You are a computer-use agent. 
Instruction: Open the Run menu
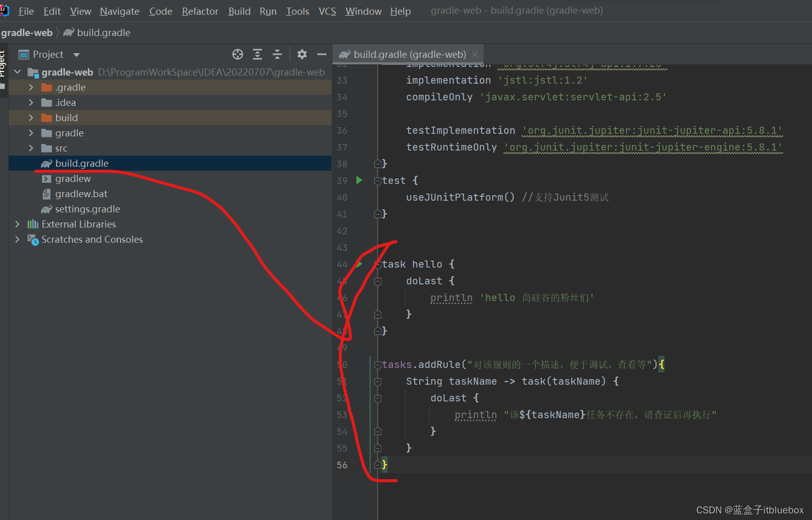point(268,11)
